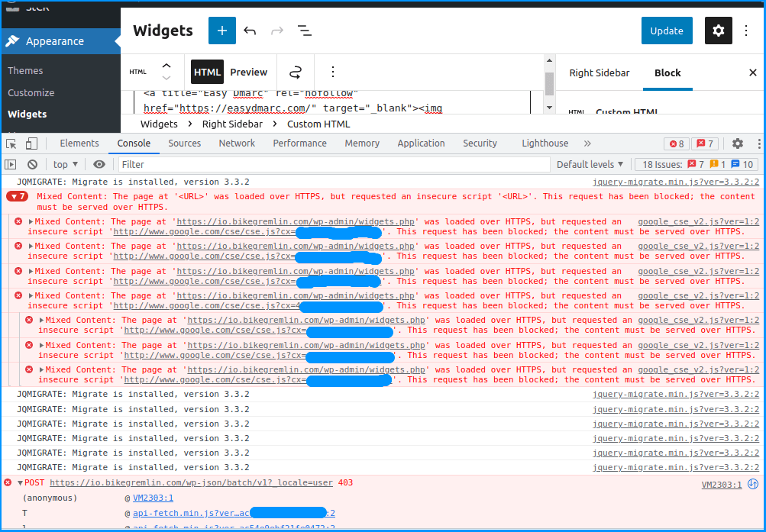The image size is (766, 532).
Task: Open the list view icon
Action: click(x=305, y=31)
